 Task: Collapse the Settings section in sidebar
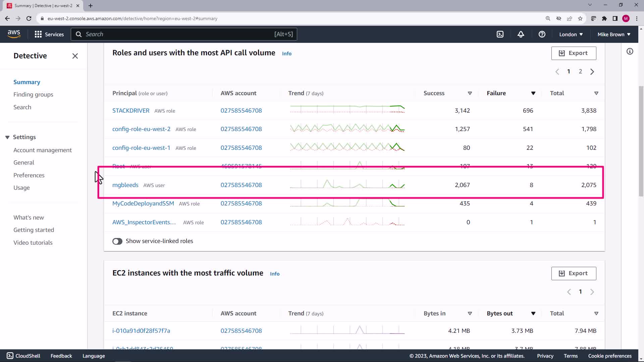(x=7, y=137)
